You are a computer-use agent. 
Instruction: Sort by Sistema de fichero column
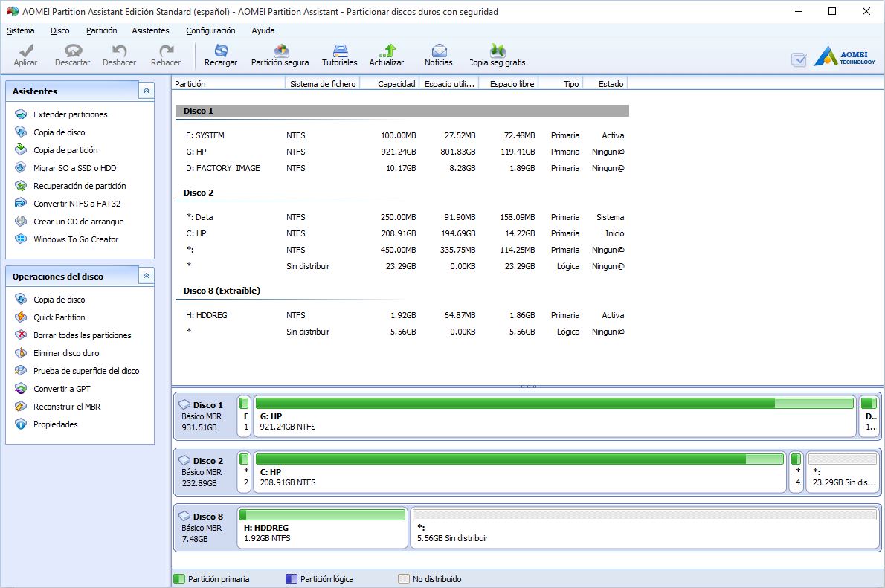322,84
